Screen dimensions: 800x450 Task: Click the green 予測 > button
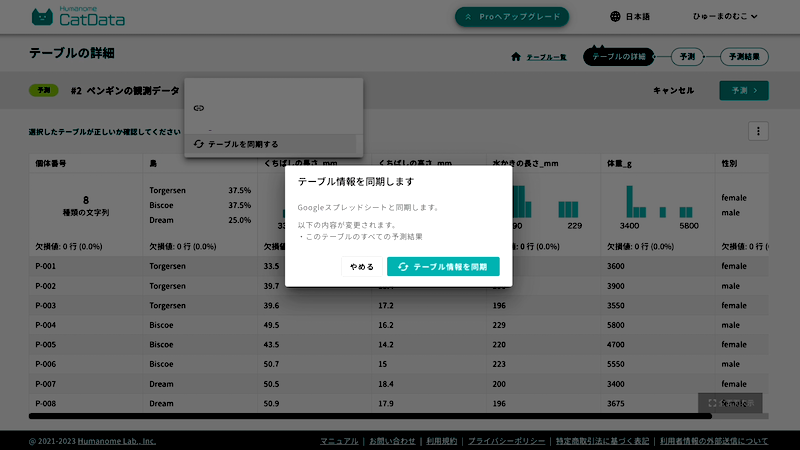tap(743, 90)
